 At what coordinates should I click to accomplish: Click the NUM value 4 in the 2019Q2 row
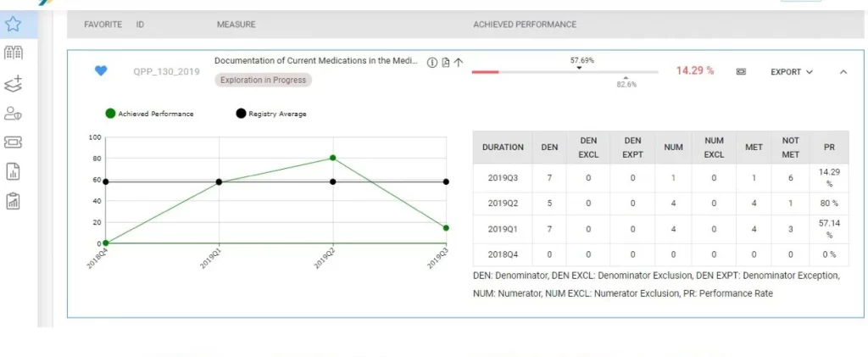pyautogui.click(x=673, y=204)
